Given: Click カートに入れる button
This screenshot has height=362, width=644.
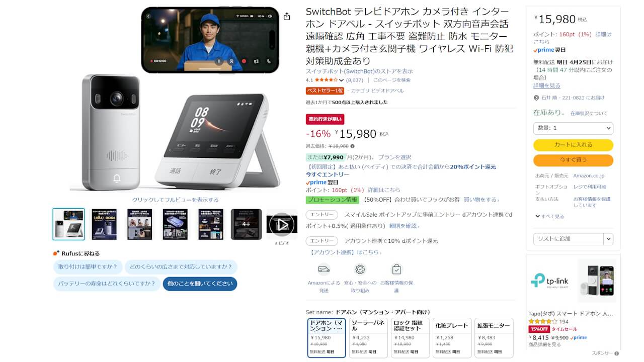Looking at the screenshot, I should [x=573, y=145].
